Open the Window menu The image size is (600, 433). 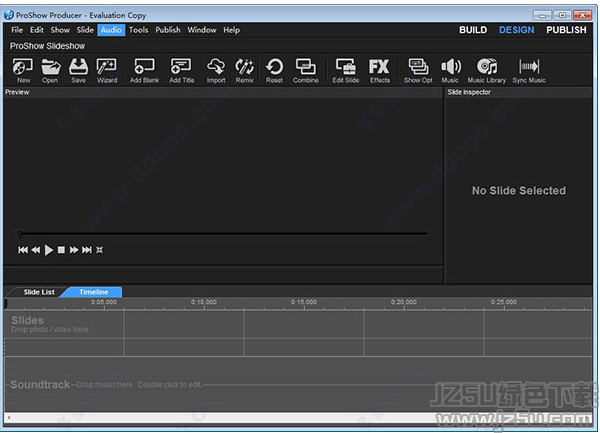[x=202, y=30]
